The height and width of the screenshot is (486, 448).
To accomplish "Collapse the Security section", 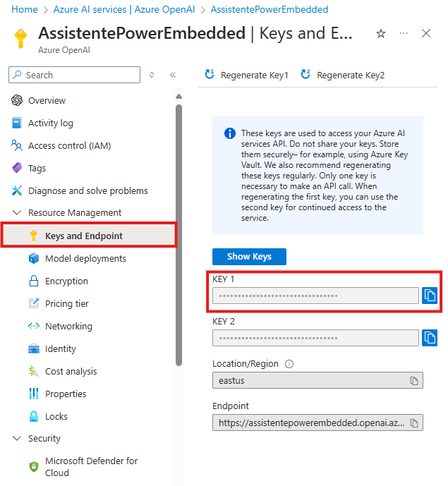I will 17,438.
